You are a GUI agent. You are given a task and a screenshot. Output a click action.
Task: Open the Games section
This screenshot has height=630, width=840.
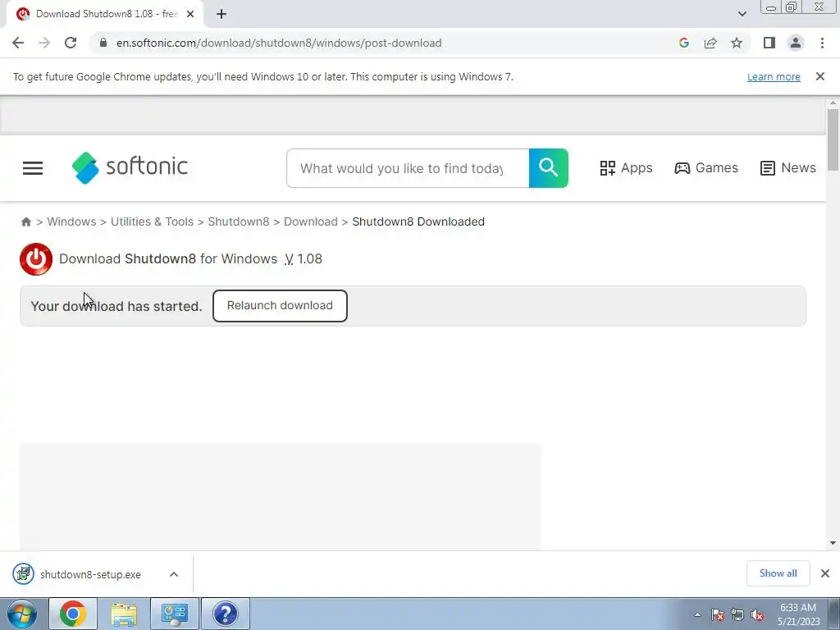point(706,168)
